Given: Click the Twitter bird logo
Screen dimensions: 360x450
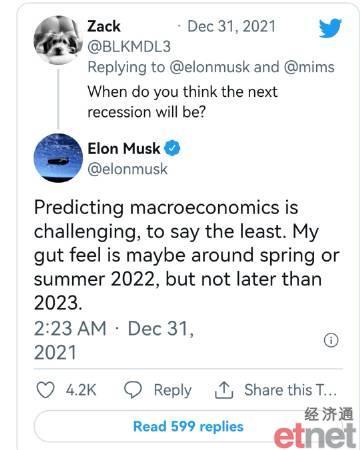Looking at the screenshot, I should (330, 28).
